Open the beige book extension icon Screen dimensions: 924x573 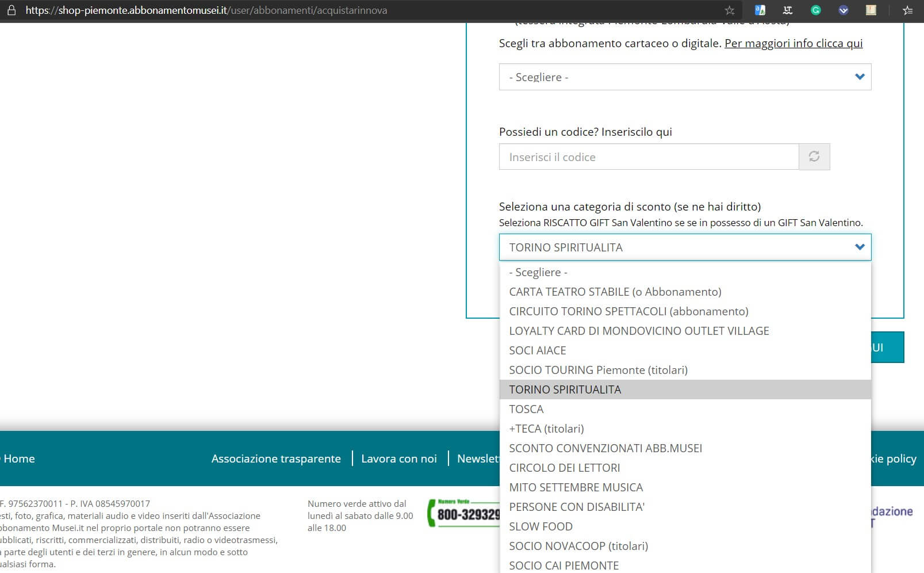[x=871, y=10]
